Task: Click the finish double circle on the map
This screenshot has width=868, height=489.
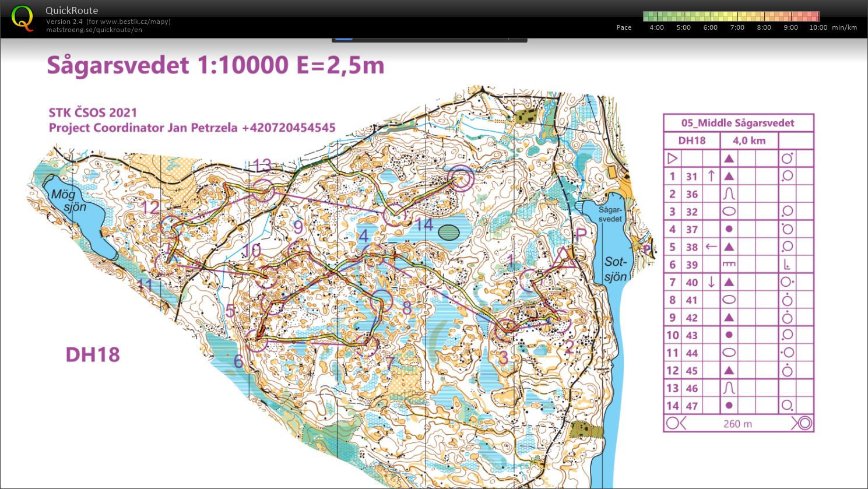Action: [460, 180]
